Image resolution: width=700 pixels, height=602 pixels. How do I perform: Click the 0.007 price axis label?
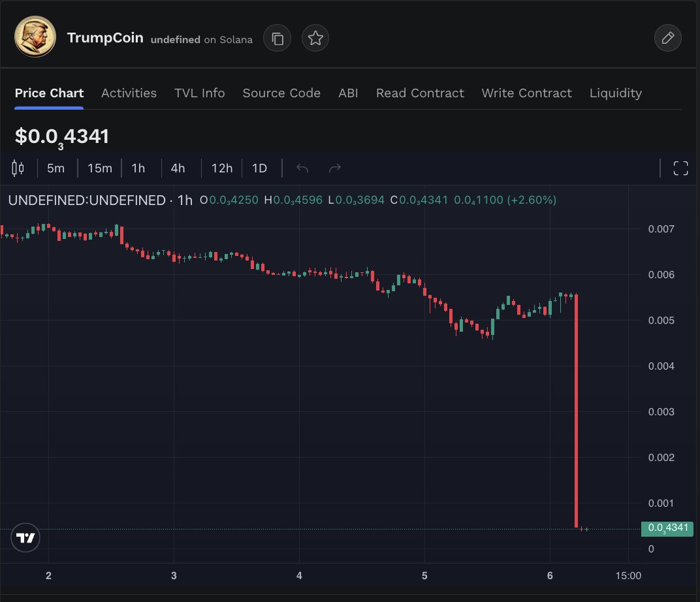[x=661, y=229]
